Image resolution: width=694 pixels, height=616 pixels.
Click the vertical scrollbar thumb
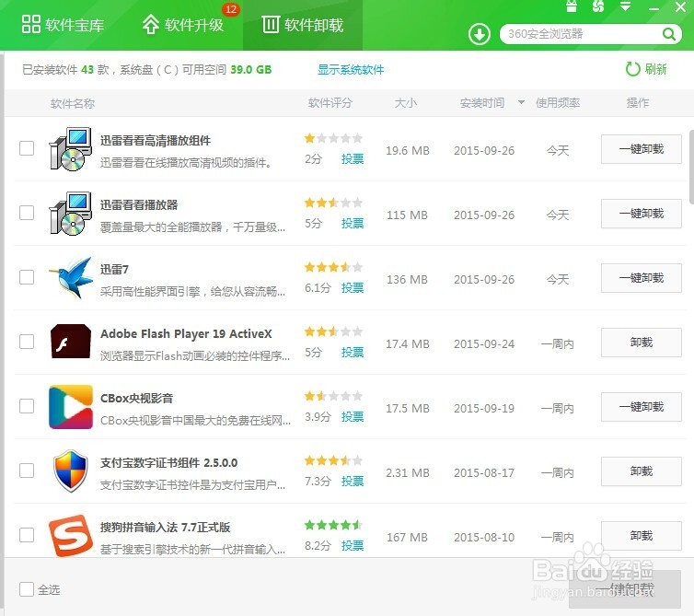[x=691, y=166]
